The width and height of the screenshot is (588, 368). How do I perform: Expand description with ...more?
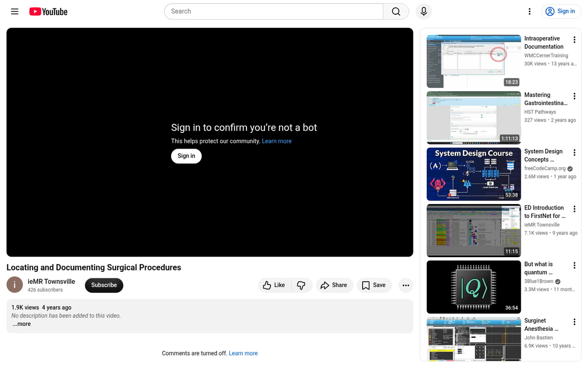[22, 324]
